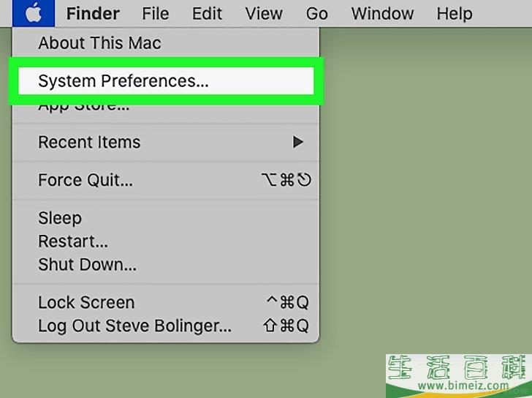This screenshot has height=398, width=532.
Task: Open the Go menu
Action: coord(316,13)
